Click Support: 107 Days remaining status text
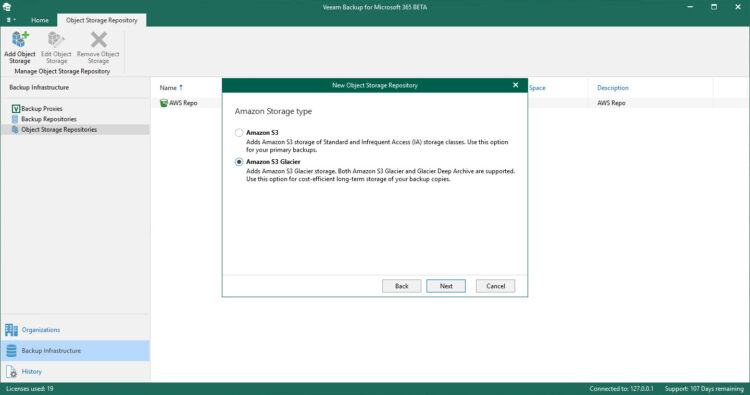The width and height of the screenshot is (750, 395). point(704,389)
